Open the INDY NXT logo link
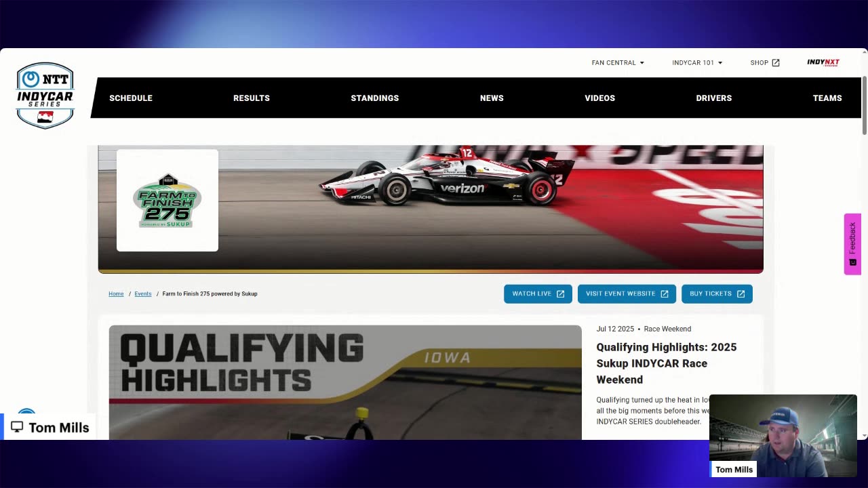Image resolution: width=868 pixels, height=488 pixels. pyautogui.click(x=823, y=62)
